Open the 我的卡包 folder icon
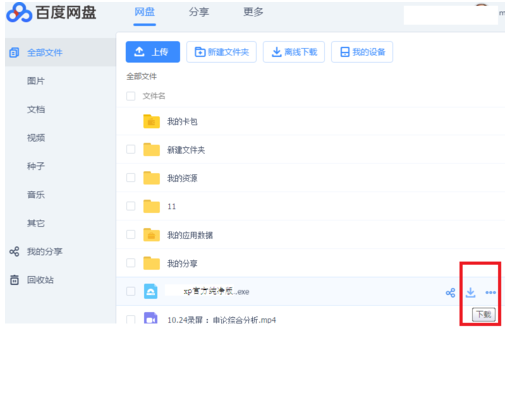 151,121
